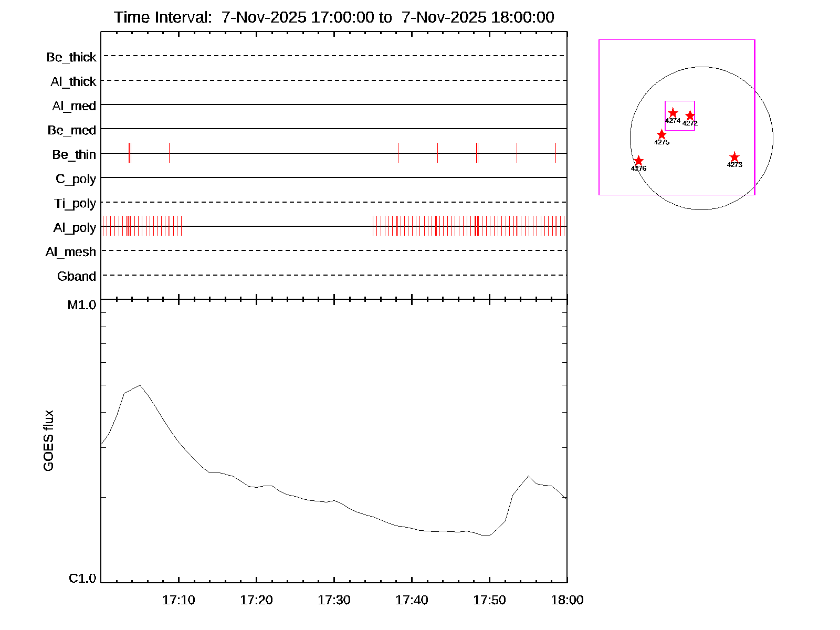Select the Al_poly filter label
840x630 pixels.
point(75,228)
